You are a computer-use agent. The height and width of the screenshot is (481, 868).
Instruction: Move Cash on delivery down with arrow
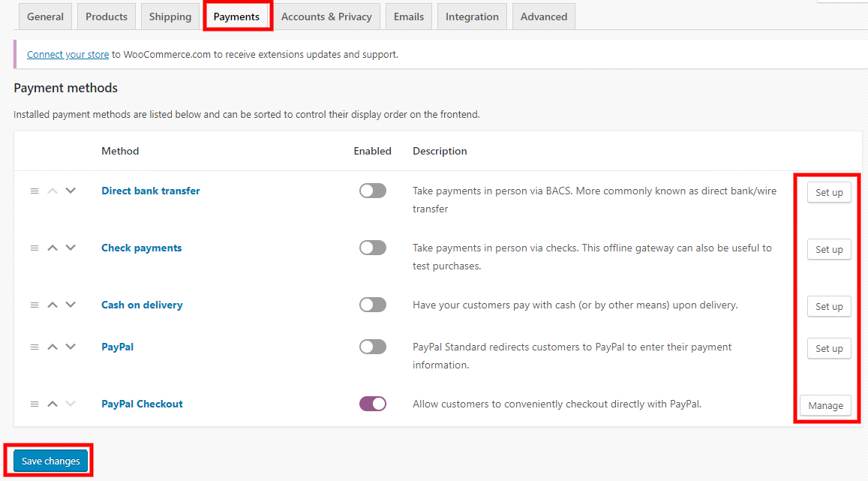pos(71,305)
